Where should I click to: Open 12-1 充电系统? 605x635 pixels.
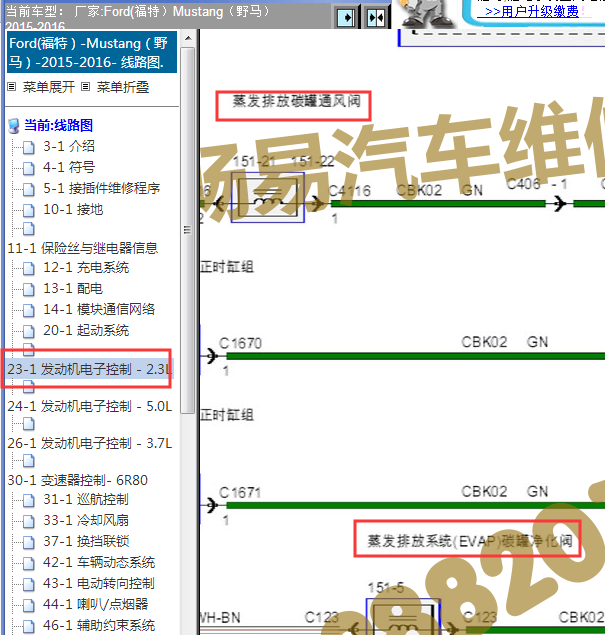tap(86, 267)
